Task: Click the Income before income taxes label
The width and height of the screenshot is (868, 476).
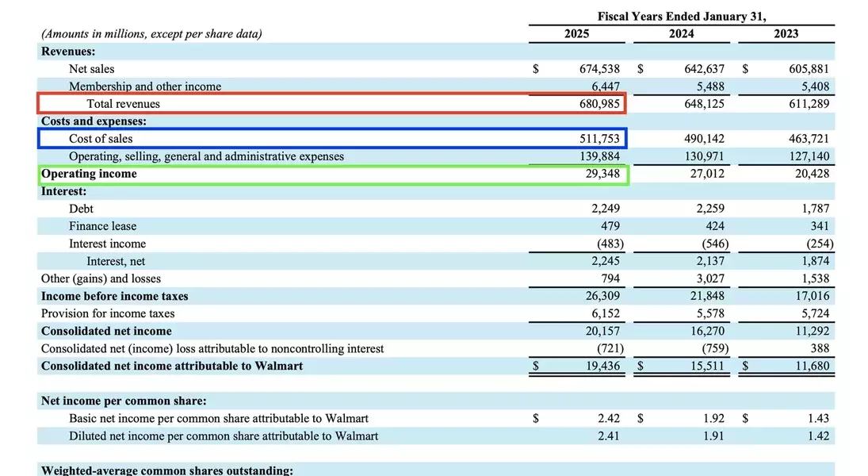Action: [x=115, y=296]
